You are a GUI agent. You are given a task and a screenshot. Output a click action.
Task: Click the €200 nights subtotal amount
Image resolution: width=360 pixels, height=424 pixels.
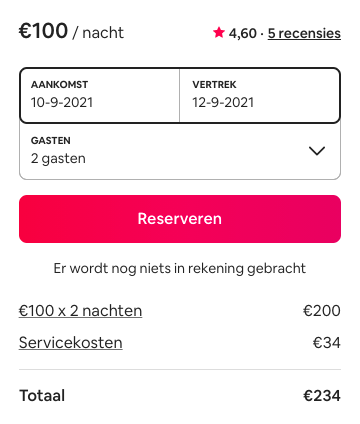tap(322, 311)
